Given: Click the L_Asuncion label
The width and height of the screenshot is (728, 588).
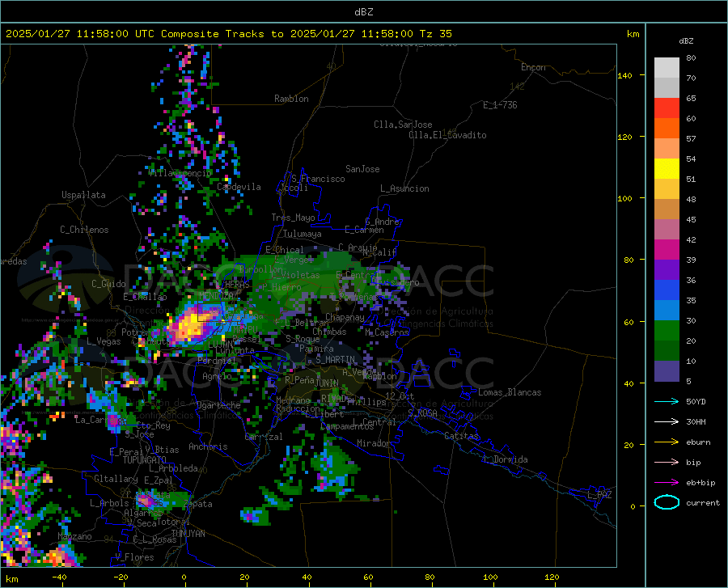Looking at the screenshot, I should 404,188.
